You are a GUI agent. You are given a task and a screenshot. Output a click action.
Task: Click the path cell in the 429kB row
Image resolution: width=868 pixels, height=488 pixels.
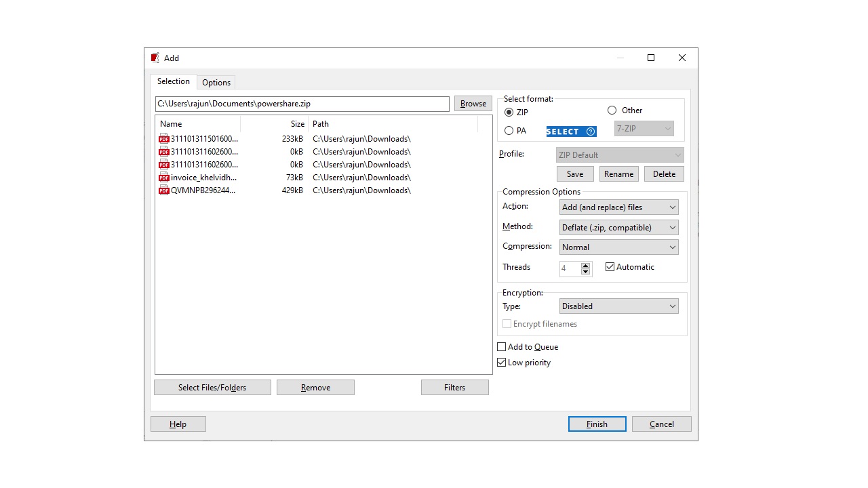(x=362, y=190)
